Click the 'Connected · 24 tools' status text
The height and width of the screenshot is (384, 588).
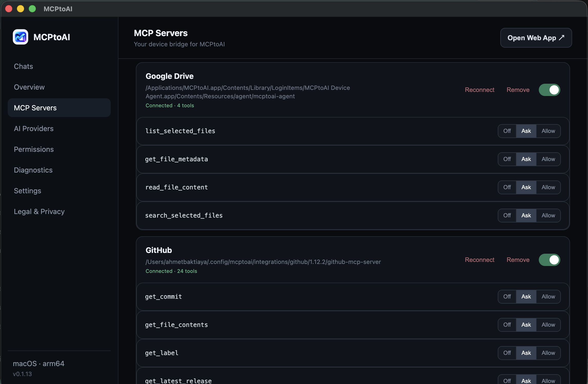171,271
